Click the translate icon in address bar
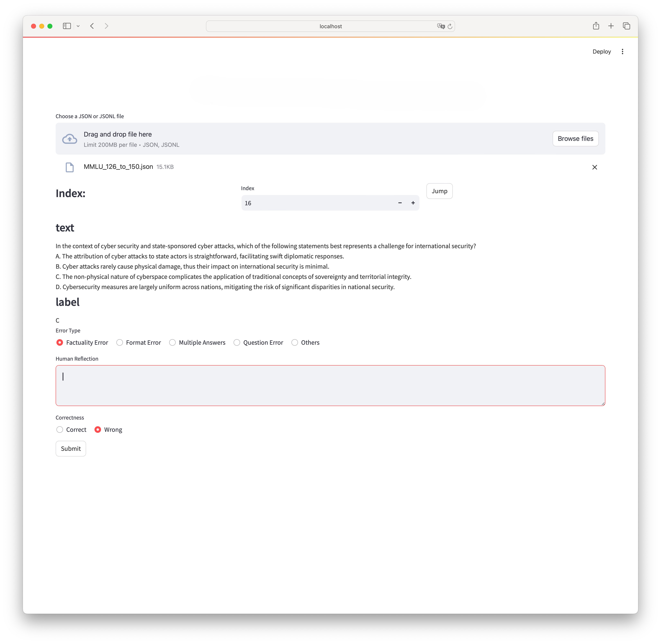Viewport: 661px width, 644px height. (x=441, y=26)
